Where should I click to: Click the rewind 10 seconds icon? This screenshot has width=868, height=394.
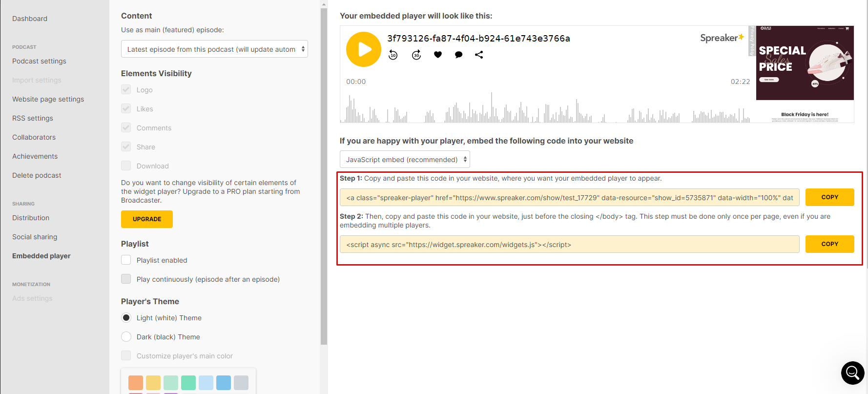(393, 55)
